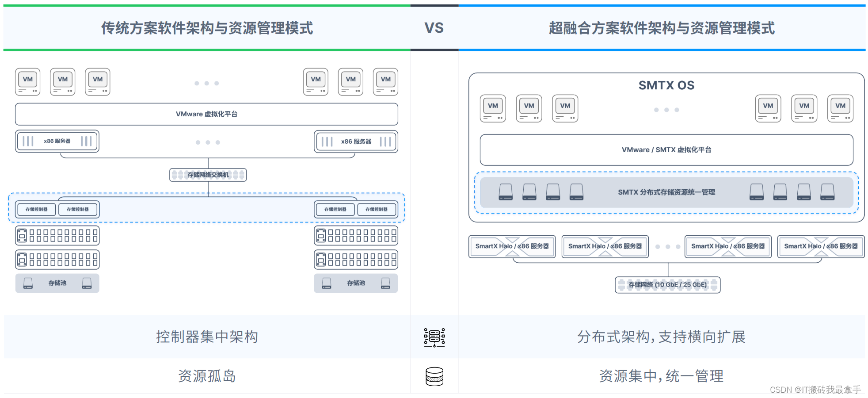Click the left disk icon in the left 存储池
Screen dimensions: 868x398
tap(28, 283)
